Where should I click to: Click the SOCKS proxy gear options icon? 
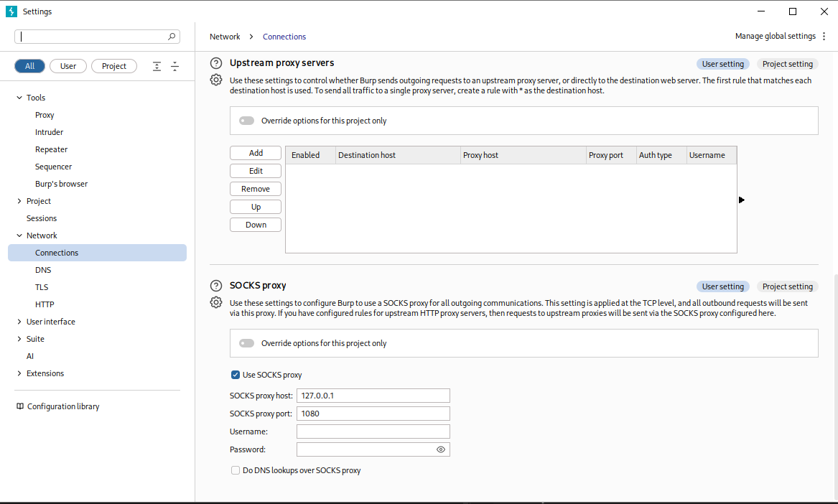[216, 302]
